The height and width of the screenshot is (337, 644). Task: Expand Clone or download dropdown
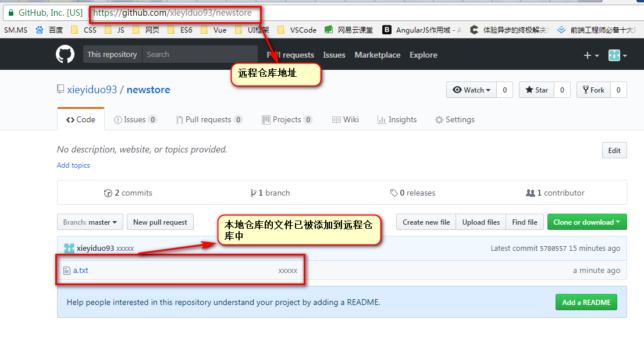[x=587, y=222]
